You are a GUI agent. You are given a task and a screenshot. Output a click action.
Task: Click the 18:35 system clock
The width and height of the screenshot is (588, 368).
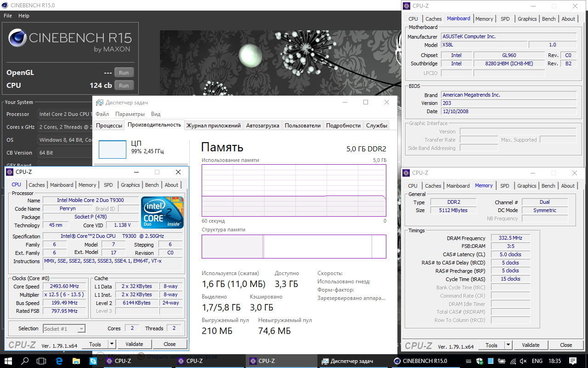[554, 361]
